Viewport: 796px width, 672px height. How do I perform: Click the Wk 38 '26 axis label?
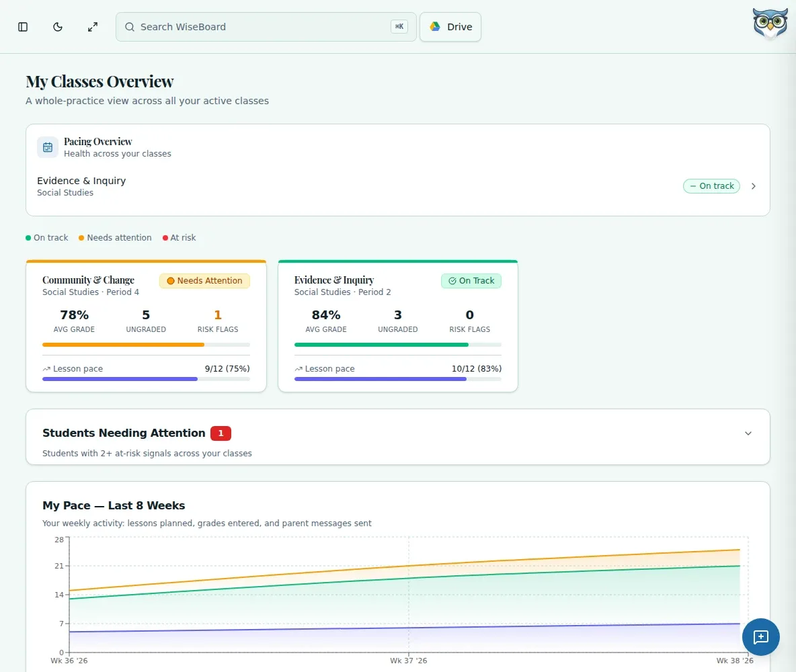[735, 661]
